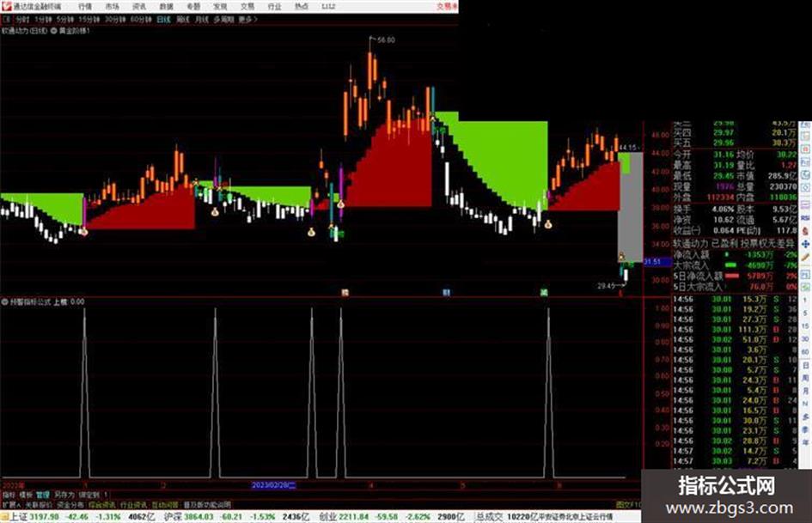
Task: Open the 热点 menu
Action: [302, 7]
